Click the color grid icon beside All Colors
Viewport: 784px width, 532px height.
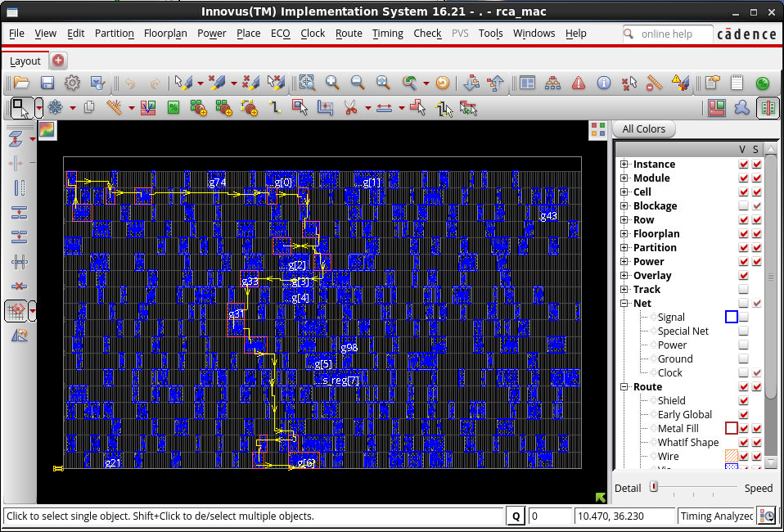coord(598,129)
